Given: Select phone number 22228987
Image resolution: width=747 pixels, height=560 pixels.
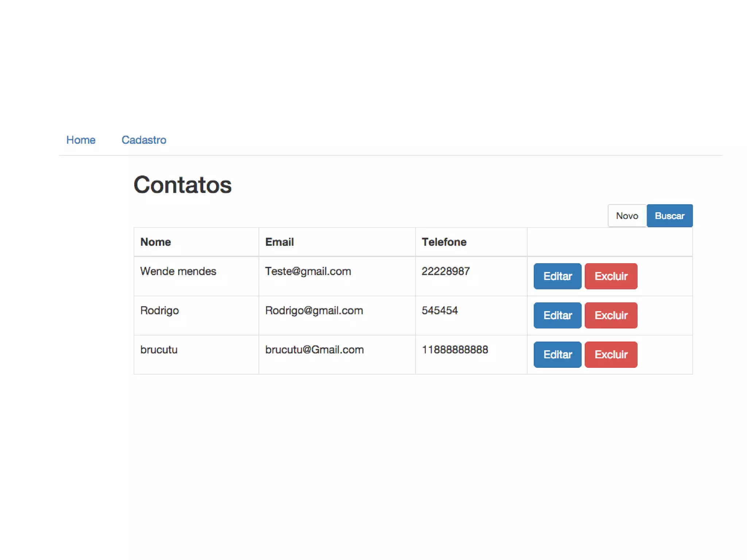Looking at the screenshot, I should (445, 271).
